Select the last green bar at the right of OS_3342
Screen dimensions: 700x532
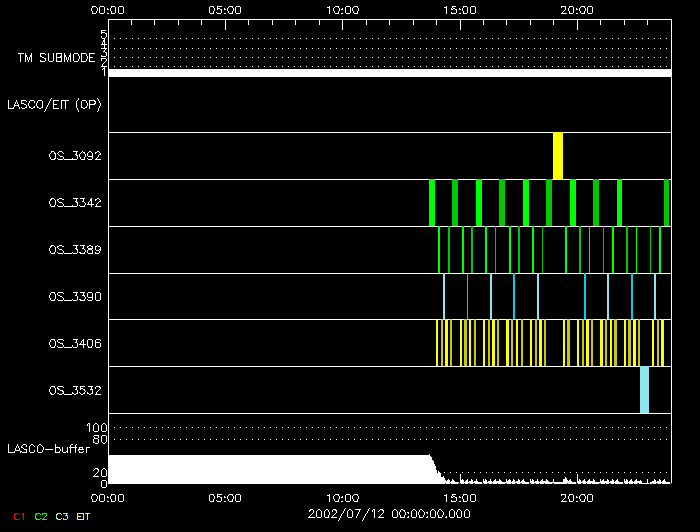click(x=667, y=203)
